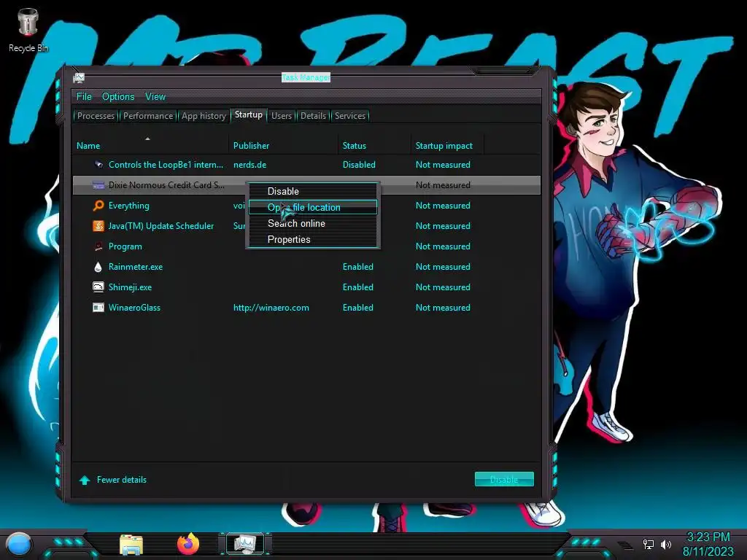Click Enabled status for WinaeroGlass
This screenshot has height=560, width=747.
tap(357, 308)
